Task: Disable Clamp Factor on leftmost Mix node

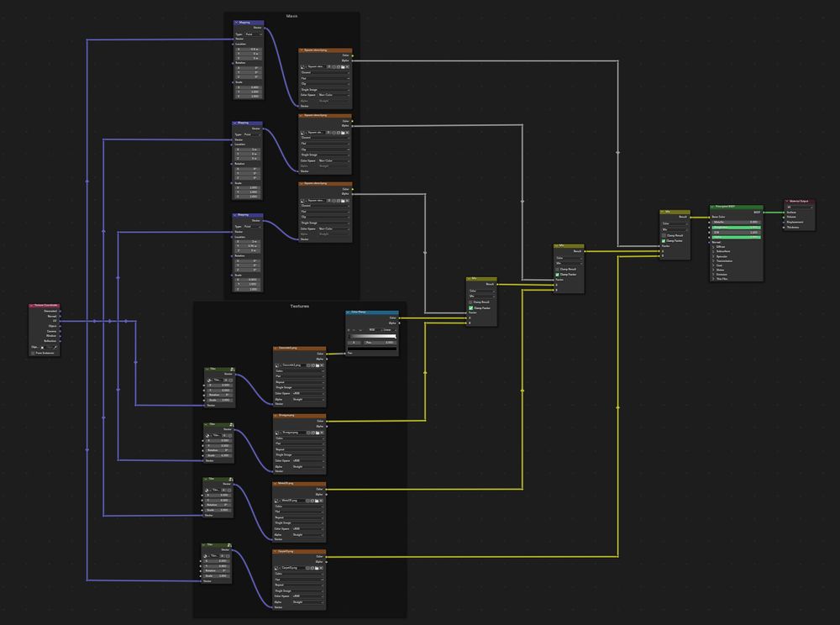Action: click(x=471, y=308)
